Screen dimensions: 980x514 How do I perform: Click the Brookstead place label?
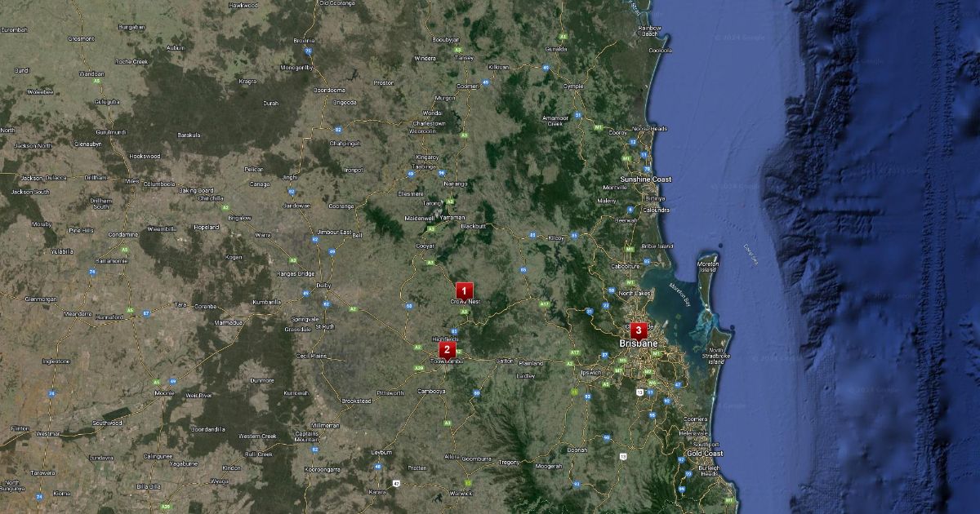(357, 401)
